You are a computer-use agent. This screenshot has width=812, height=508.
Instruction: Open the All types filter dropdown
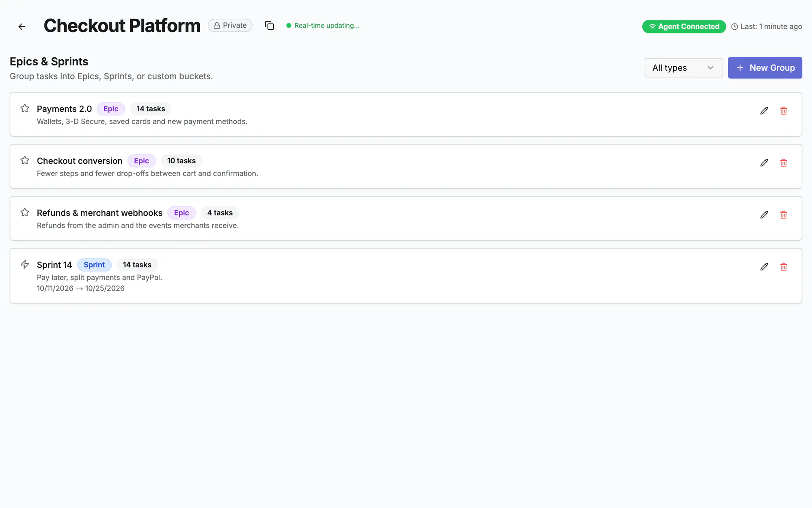[x=684, y=68]
